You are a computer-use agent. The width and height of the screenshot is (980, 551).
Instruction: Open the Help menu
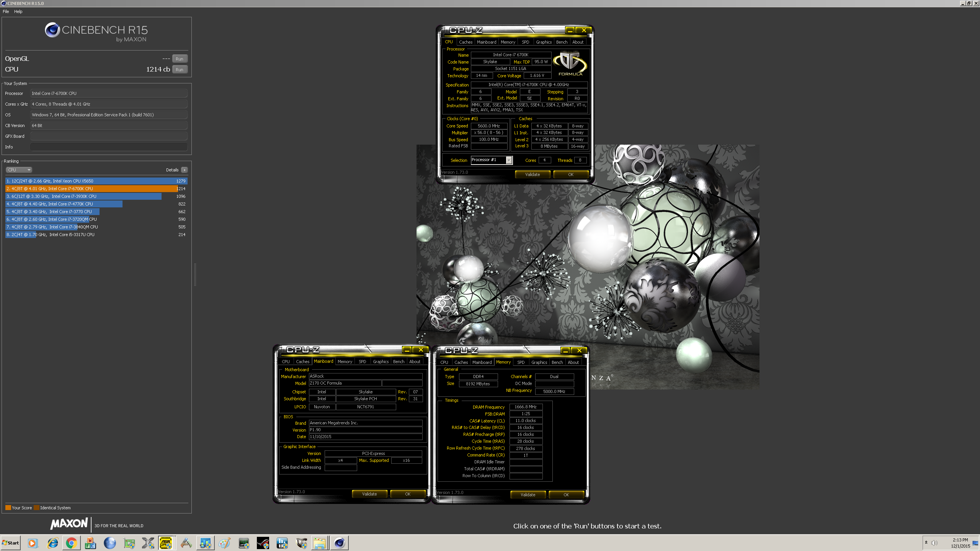pos(18,11)
